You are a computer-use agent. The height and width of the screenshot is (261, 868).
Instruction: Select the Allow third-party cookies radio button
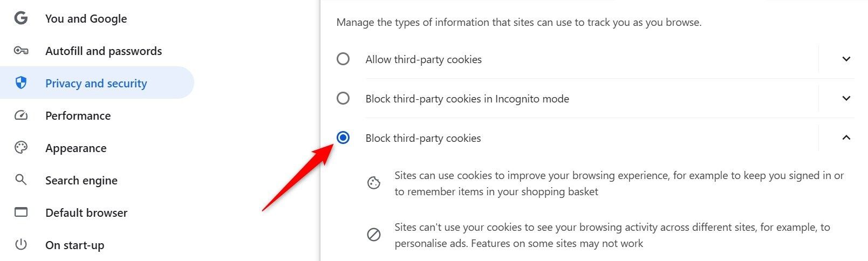pos(343,59)
